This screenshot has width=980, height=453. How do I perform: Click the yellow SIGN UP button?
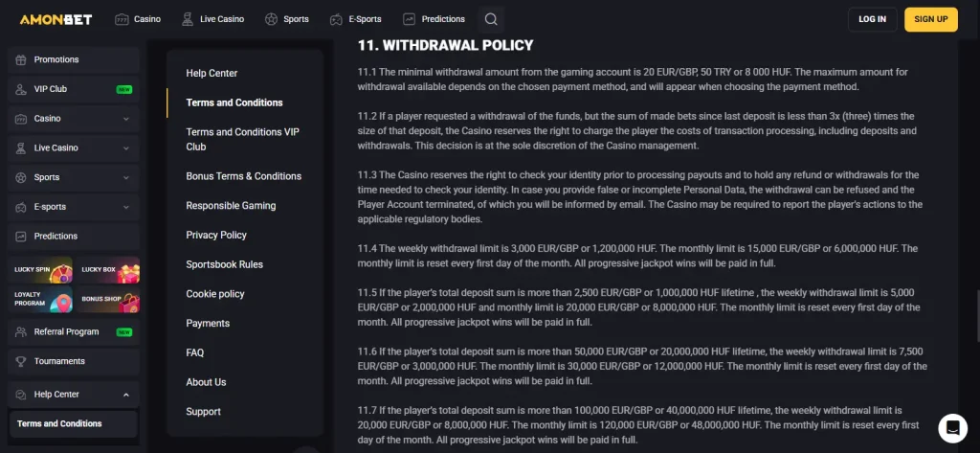point(930,19)
